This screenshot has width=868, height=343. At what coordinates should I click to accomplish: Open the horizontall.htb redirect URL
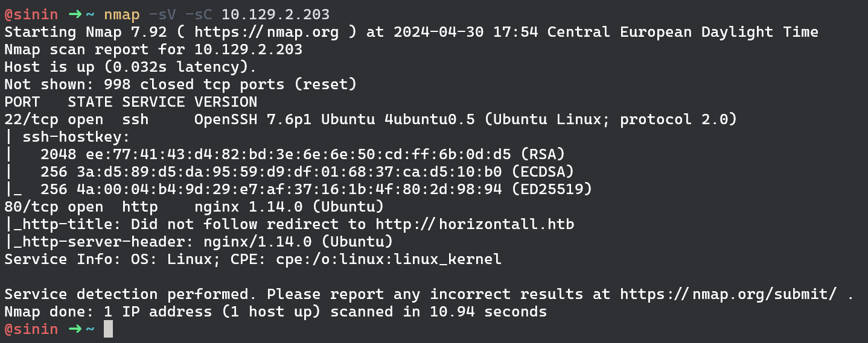point(474,225)
